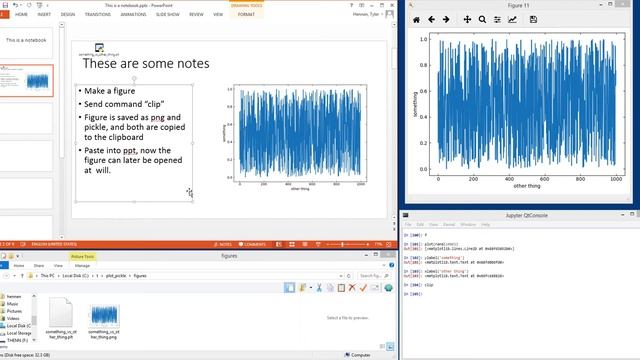Image resolution: width=640 pixels, height=360 pixels.
Task: Open Explorer title bar quick access dropdown
Action: tap(18, 256)
